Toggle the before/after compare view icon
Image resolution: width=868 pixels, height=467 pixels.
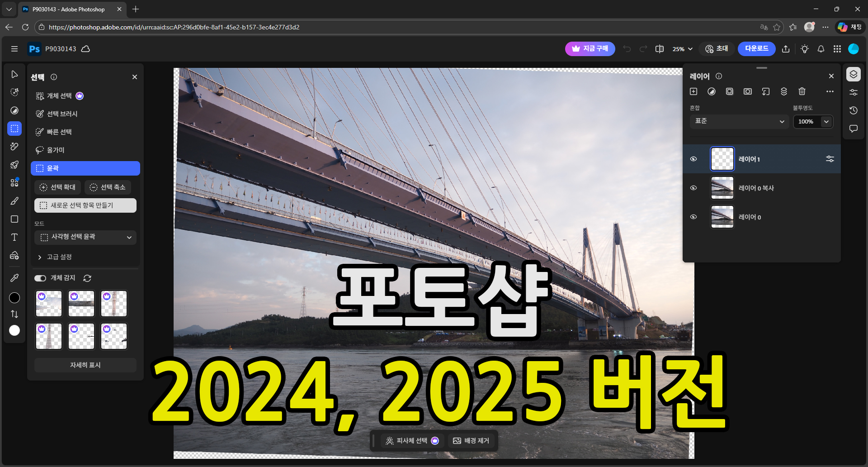tap(660, 49)
